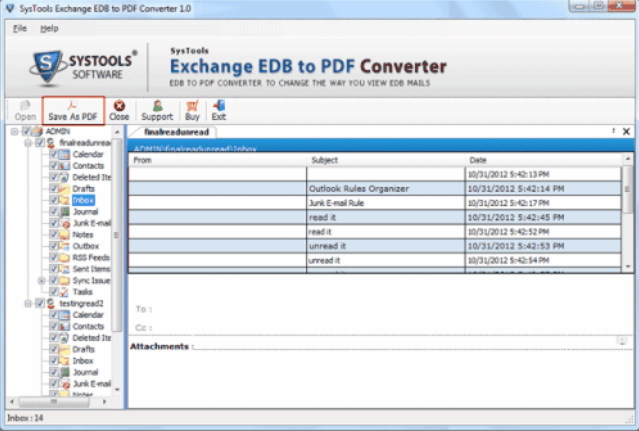Select message dated 10/31/2012 5:42:53 PM

click(x=375, y=246)
